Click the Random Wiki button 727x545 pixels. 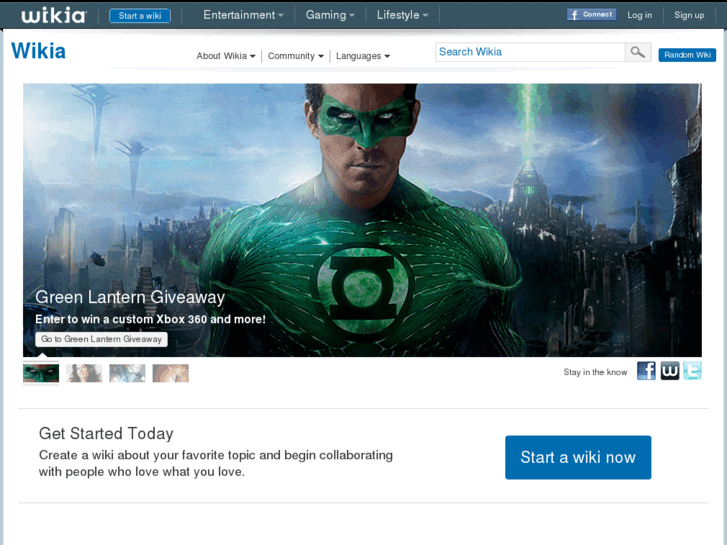[x=687, y=55]
